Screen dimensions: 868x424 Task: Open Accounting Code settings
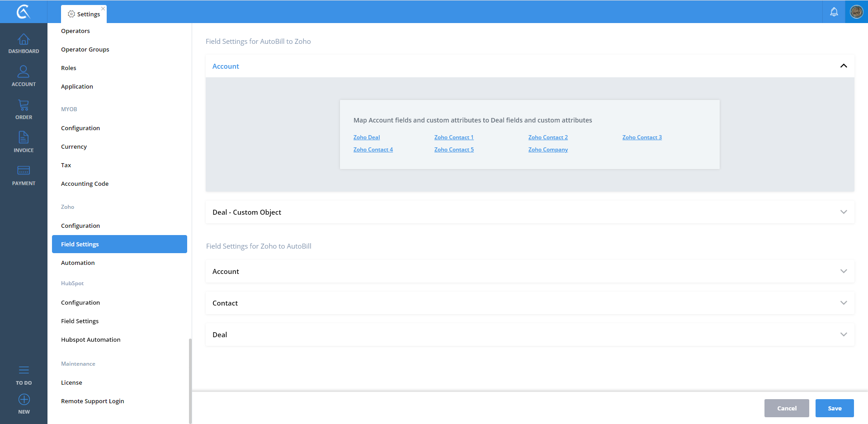85,184
